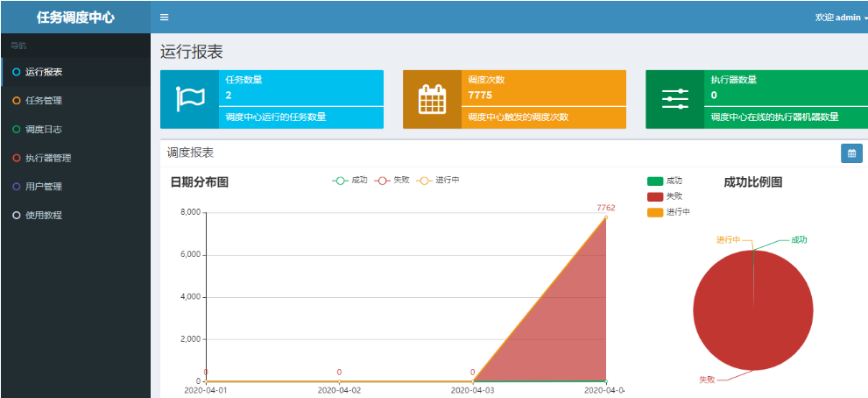The image size is (868, 398).
Task: Click the circle icon beside 任务管理
Action: (17, 101)
